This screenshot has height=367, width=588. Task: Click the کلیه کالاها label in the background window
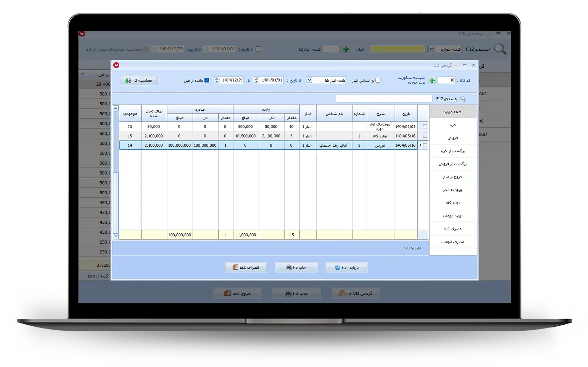click(x=98, y=276)
